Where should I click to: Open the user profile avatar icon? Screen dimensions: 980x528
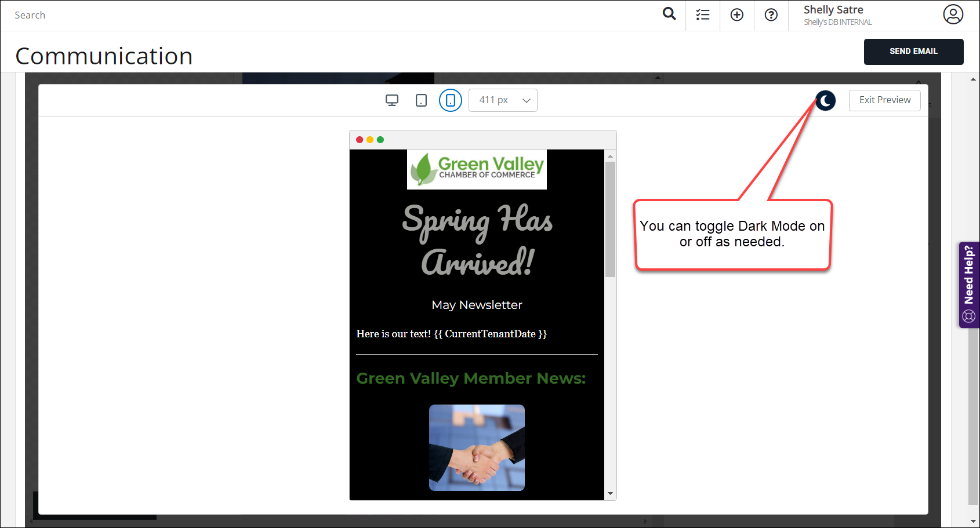coord(953,14)
